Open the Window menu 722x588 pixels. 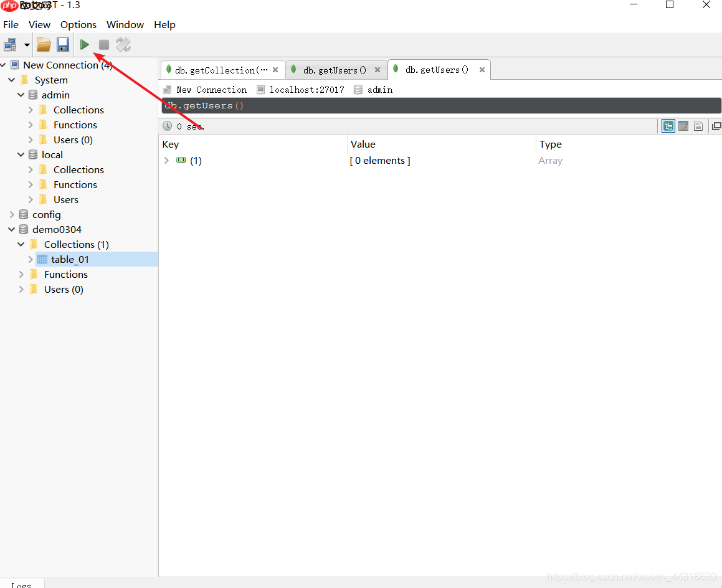pyautogui.click(x=125, y=24)
